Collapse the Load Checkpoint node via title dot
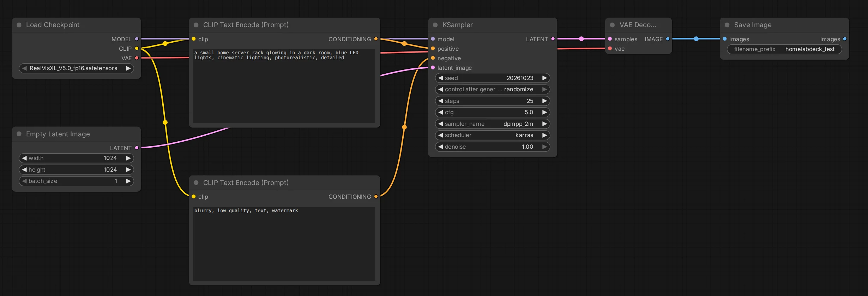Image resolution: width=868 pixels, height=296 pixels. (19, 25)
